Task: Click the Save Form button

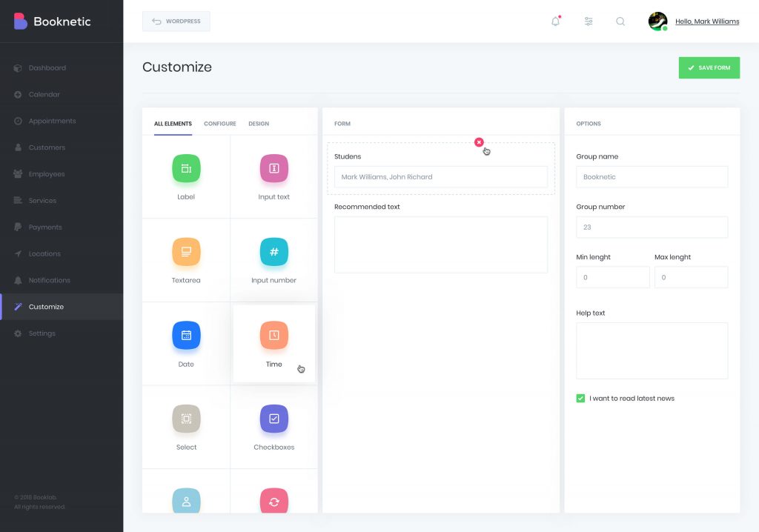Action: pos(709,67)
